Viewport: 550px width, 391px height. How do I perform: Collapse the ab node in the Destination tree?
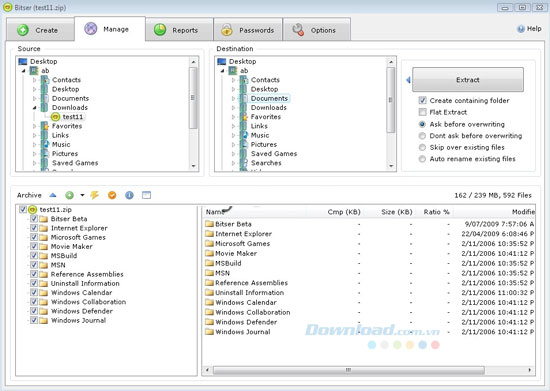[222, 71]
